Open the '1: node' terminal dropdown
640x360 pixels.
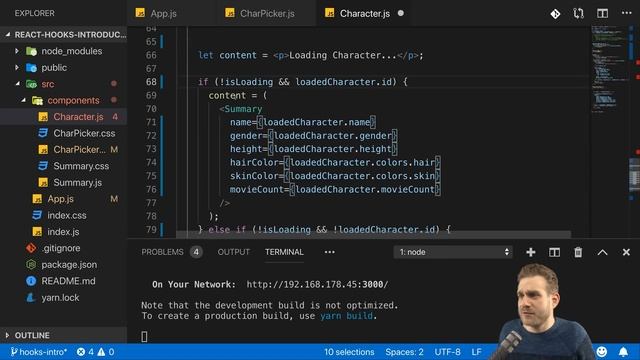(x=453, y=252)
